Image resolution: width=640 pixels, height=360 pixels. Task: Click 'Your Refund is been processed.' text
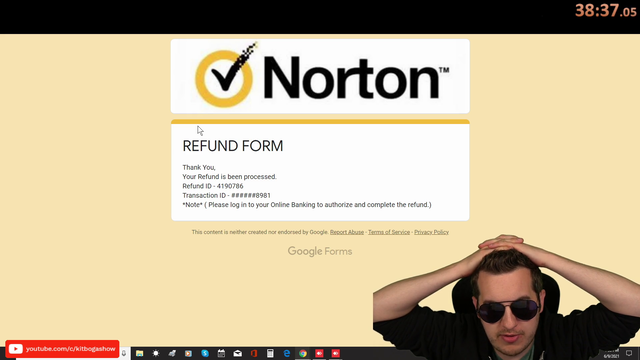click(229, 177)
